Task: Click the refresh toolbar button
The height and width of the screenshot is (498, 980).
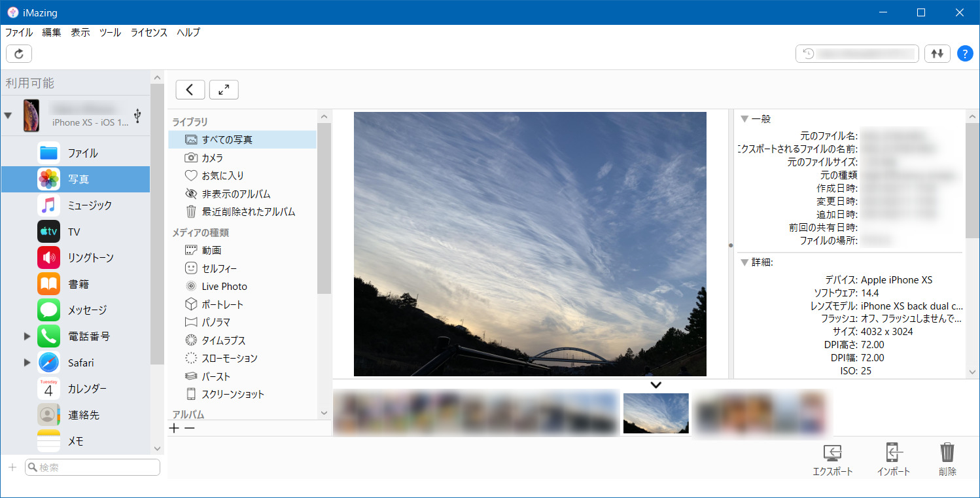Action: pos(19,54)
